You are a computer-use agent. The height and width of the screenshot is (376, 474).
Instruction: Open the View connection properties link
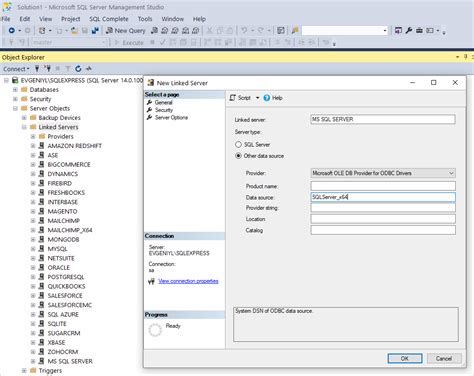[188, 281]
